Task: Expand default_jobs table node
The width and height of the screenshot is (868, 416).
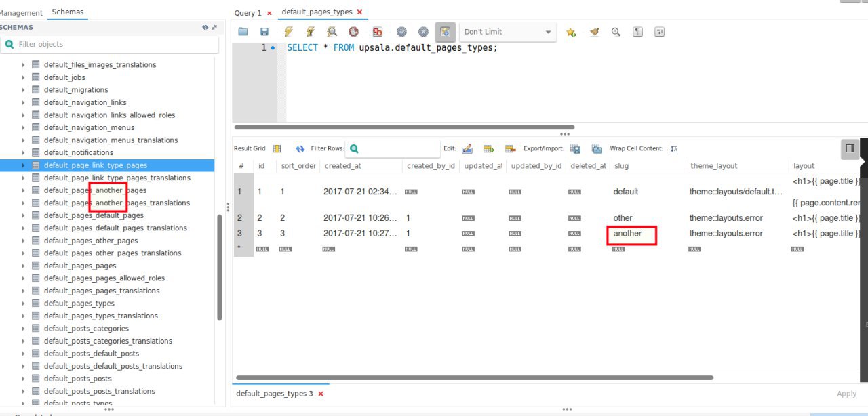Action: 22,77
